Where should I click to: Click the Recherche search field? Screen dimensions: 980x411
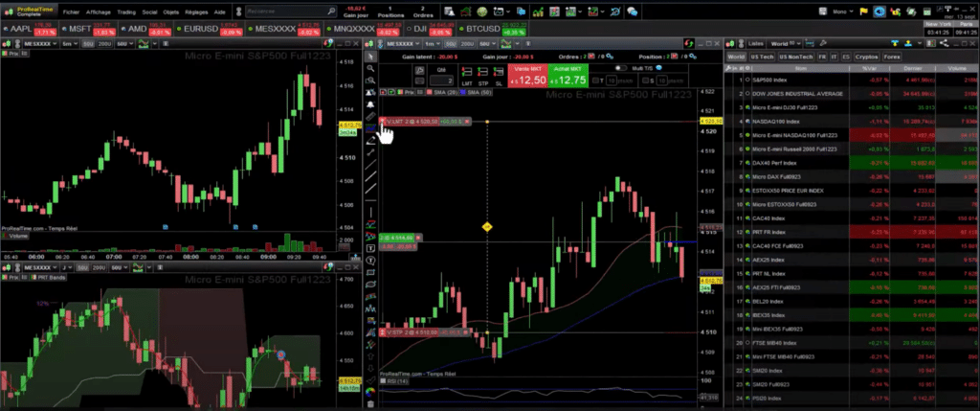point(291,11)
